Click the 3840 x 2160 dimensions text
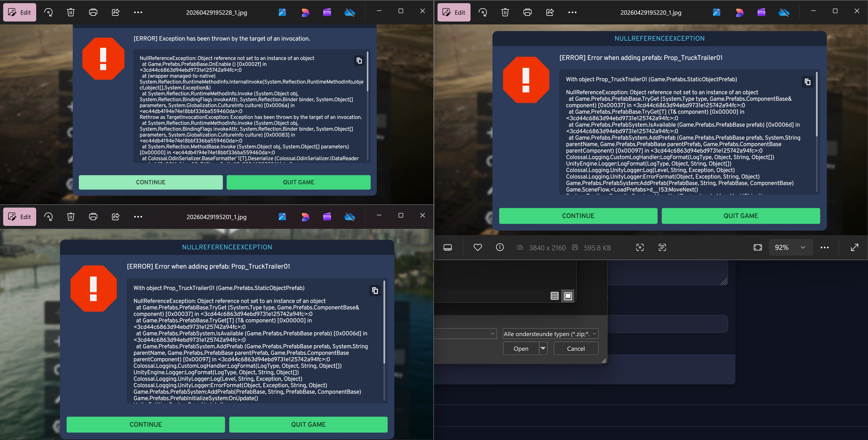Image resolution: width=868 pixels, height=440 pixels. pyautogui.click(x=547, y=248)
